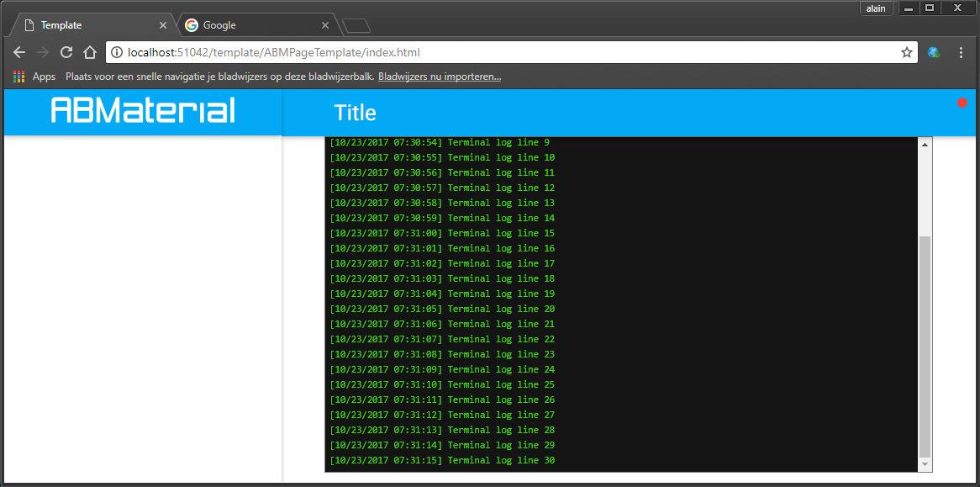The image size is (980, 487).
Task: Minimize the Chrome window
Action: click(x=909, y=8)
